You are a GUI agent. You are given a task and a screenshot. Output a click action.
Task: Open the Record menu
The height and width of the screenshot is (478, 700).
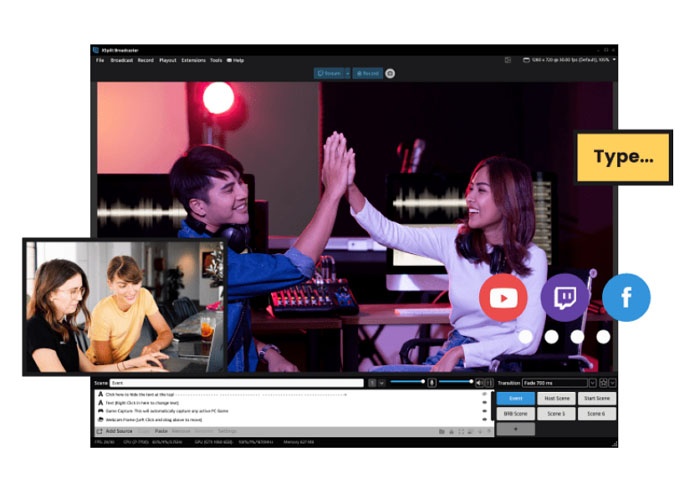tap(146, 60)
